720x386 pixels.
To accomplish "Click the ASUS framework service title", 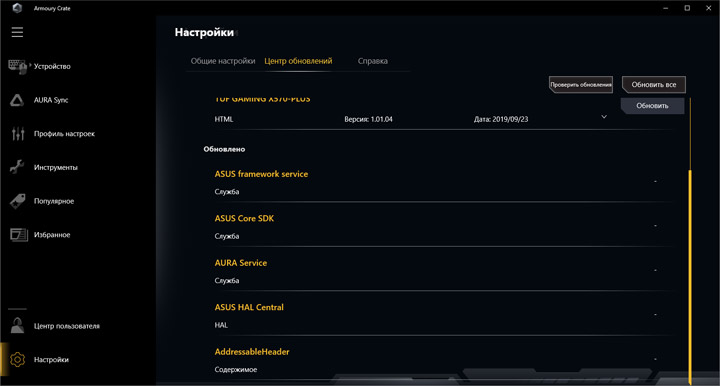I will click(261, 174).
